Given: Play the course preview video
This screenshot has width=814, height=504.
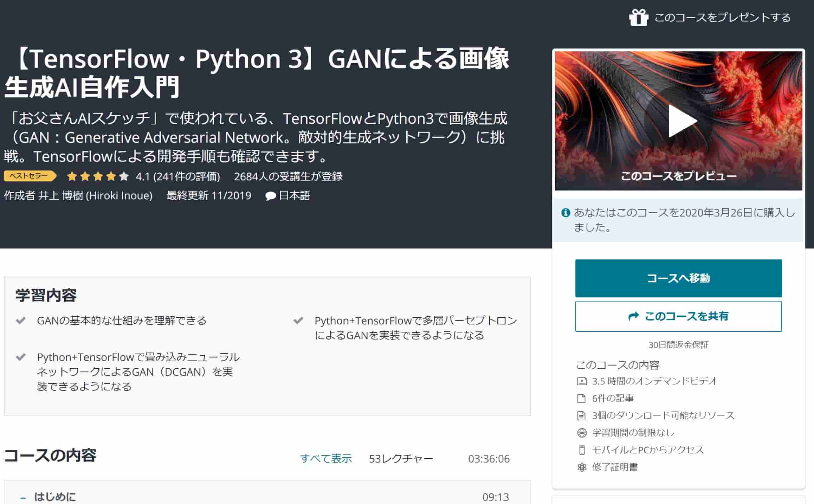Looking at the screenshot, I should (682, 121).
